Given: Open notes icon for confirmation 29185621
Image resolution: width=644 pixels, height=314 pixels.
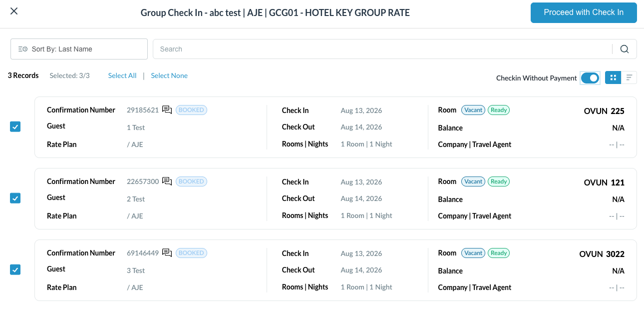Looking at the screenshot, I should click(167, 110).
